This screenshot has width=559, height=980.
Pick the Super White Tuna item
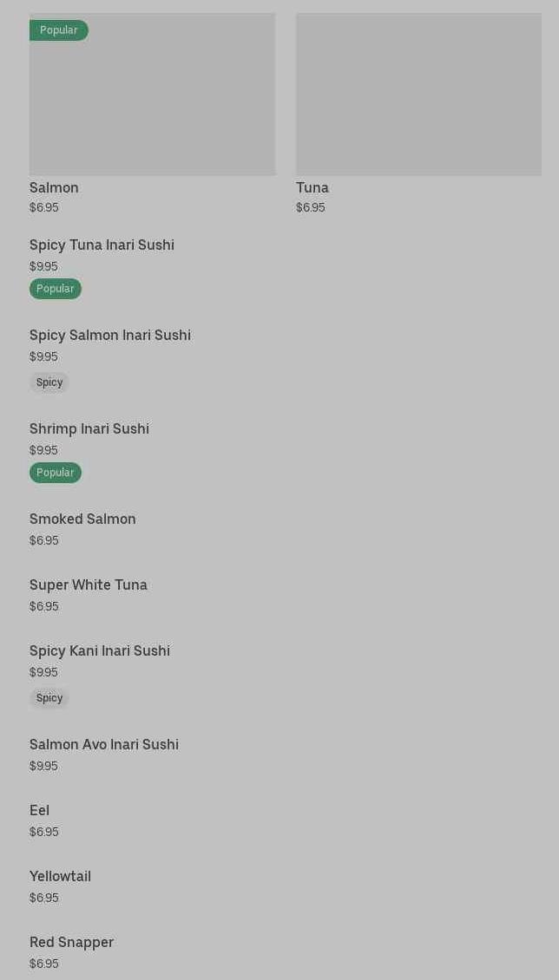click(x=89, y=585)
